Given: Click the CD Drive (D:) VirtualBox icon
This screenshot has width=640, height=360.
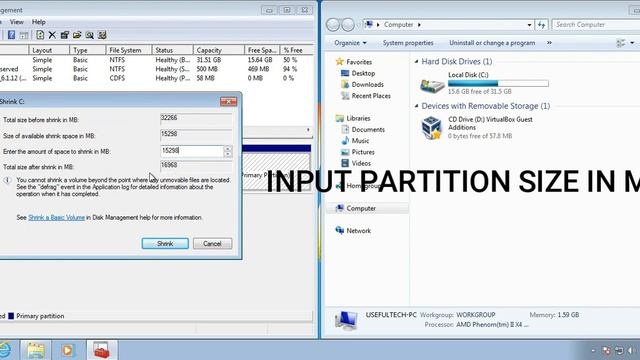Looking at the screenshot, I should pyautogui.click(x=432, y=127).
